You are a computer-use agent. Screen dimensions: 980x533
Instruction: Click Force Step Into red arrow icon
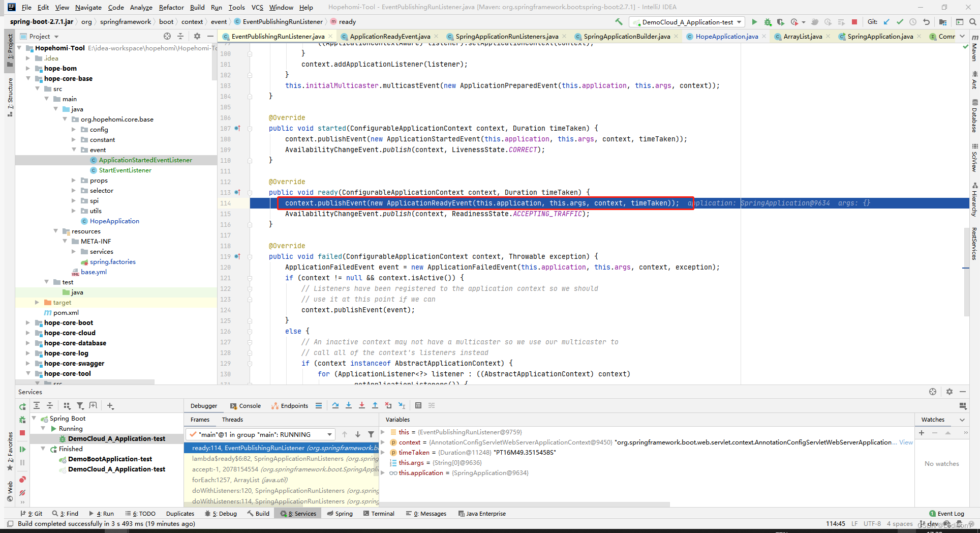(x=362, y=405)
